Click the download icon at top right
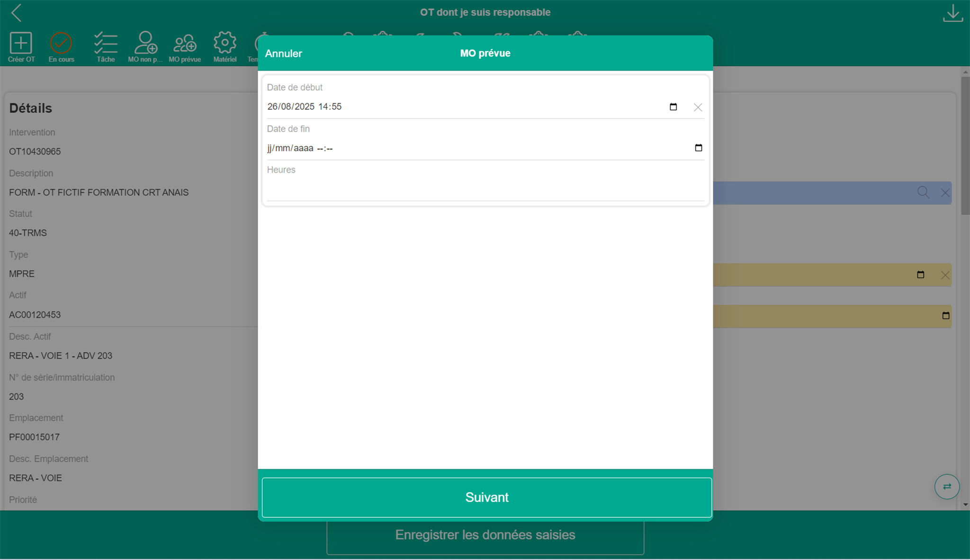This screenshot has height=560, width=970. click(x=952, y=13)
